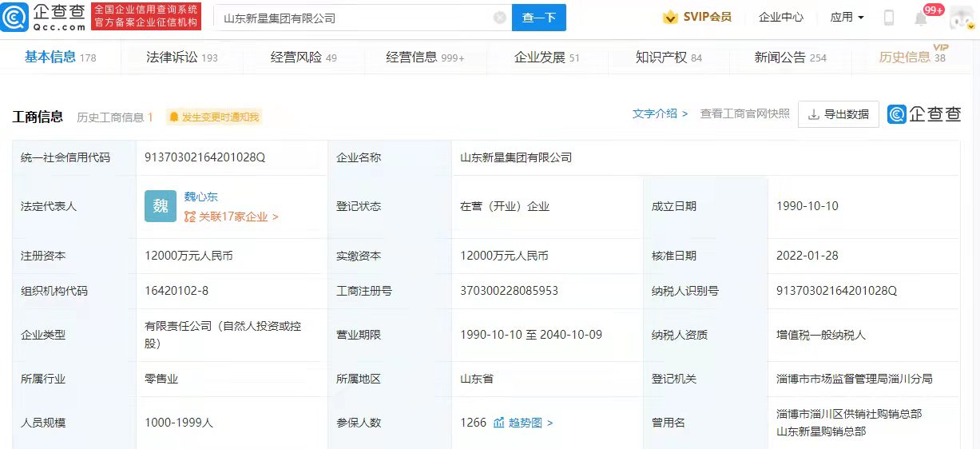The width and height of the screenshot is (980, 449).
Task: Click the related-companies icon before 关联17家企业
Action: pos(190,217)
